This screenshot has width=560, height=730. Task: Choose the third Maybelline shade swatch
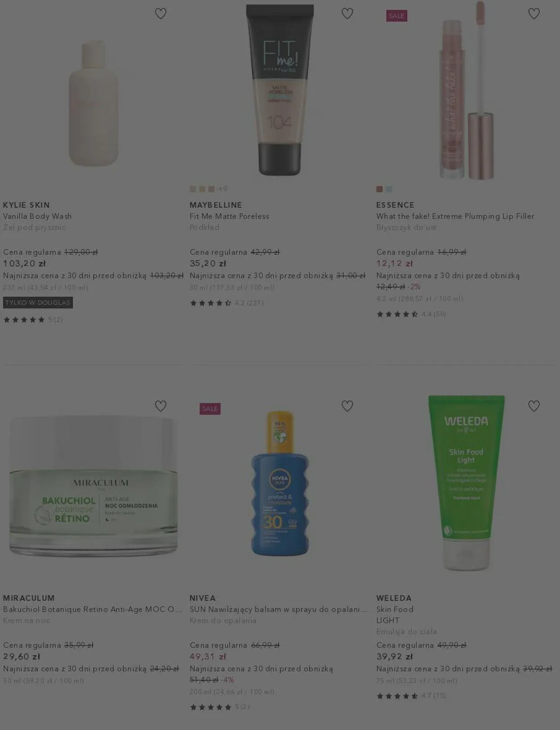click(x=211, y=189)
